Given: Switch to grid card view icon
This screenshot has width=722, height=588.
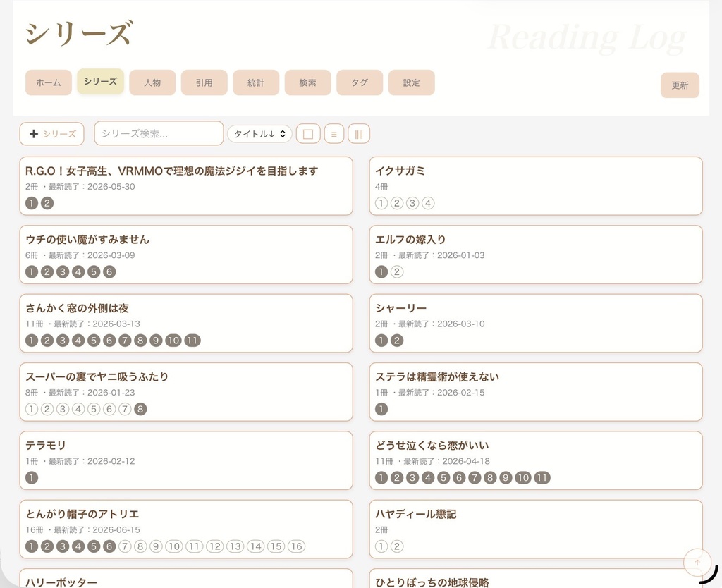Looking at the screenshot, I should coord(308,134).
